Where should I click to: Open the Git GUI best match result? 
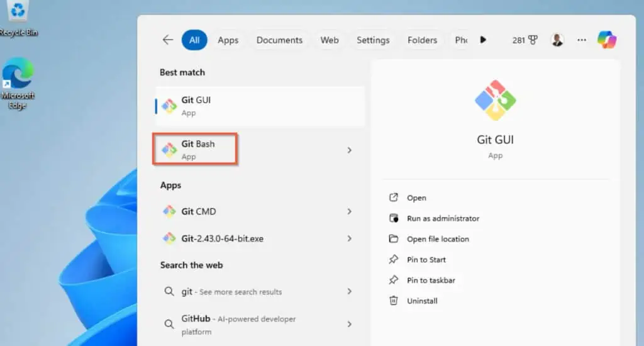click(x=260, y=106)
